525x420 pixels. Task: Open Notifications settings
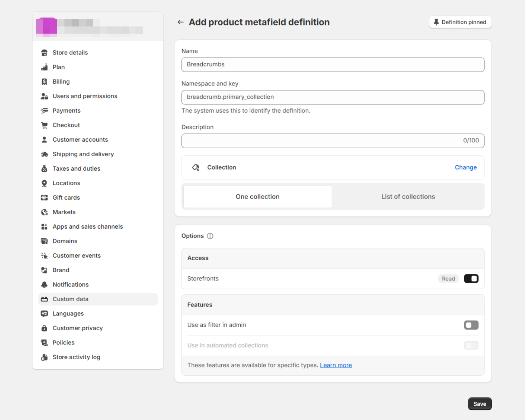(71, 285)
